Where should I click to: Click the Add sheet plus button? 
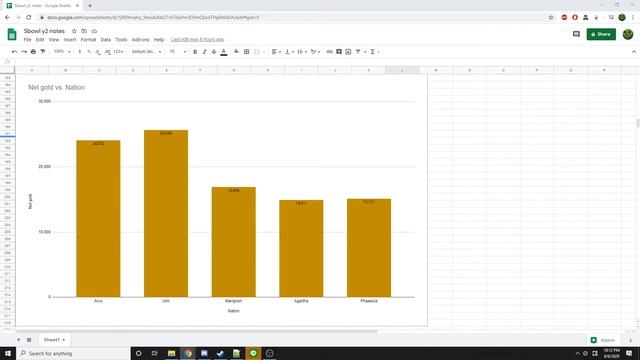(x=18, y=340)
